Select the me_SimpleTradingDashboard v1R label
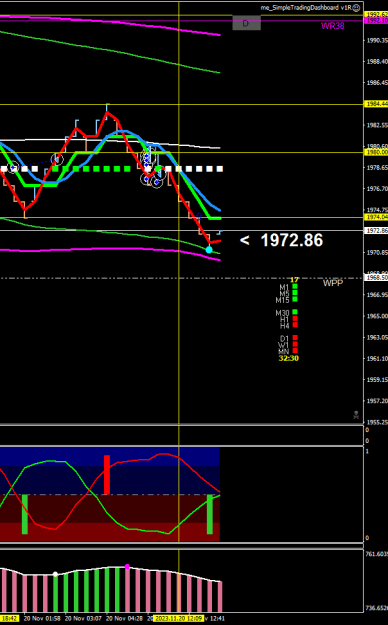388x625 pixels. pyautogui.click(x=306, y=8)
